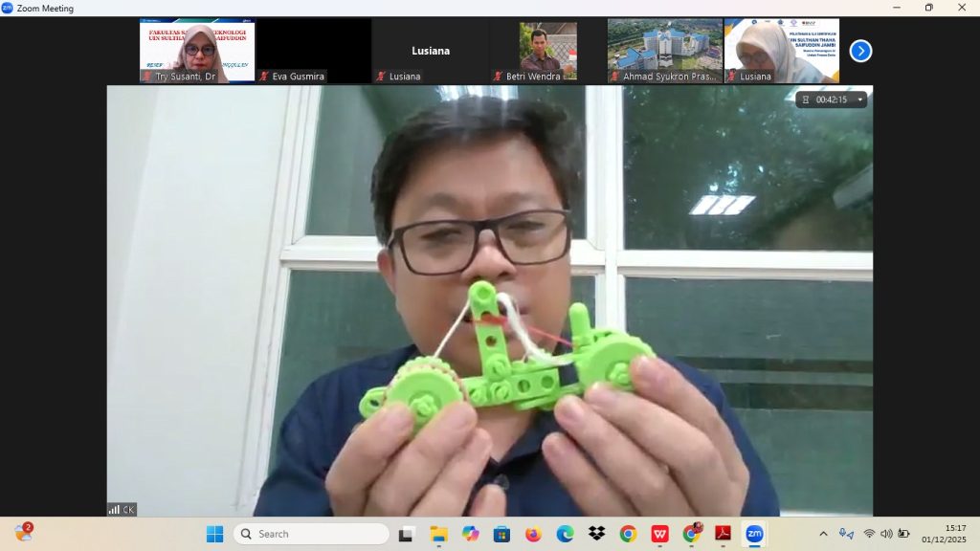Open the clock and date panel
Screen dimensions: 980x551
(943, 534)
